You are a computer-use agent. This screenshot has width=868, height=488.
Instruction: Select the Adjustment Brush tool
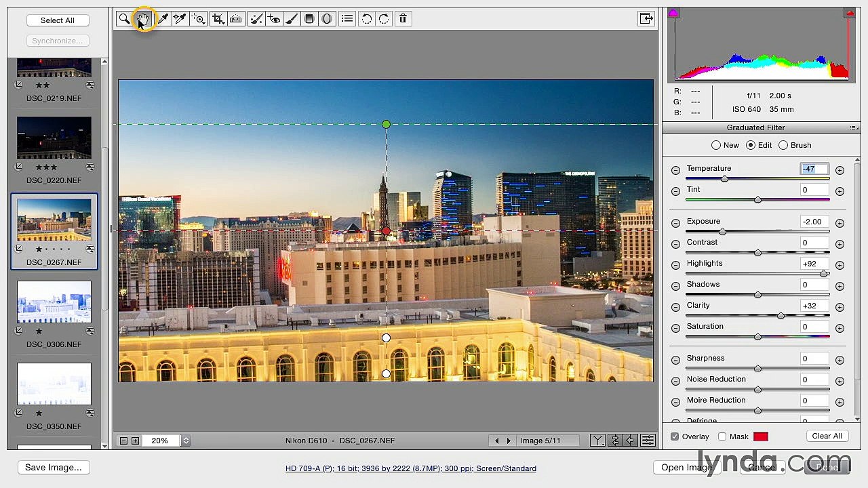pos(292,19)
